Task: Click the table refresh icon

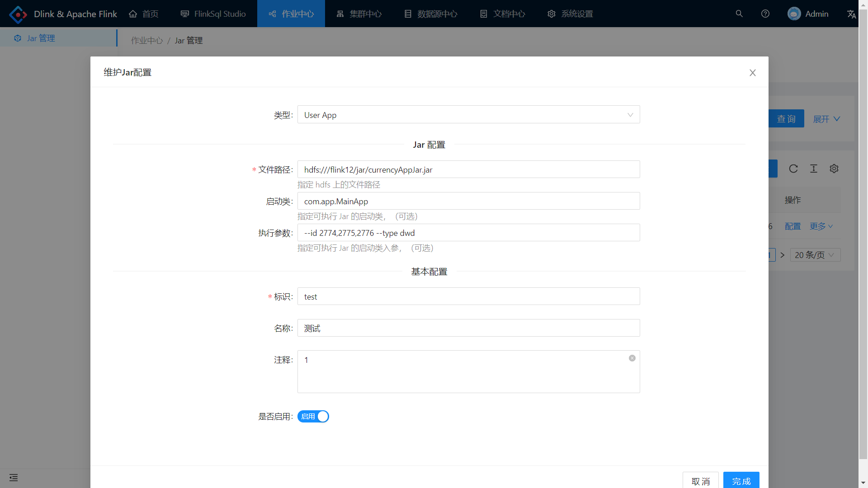Action: (793, 169)
